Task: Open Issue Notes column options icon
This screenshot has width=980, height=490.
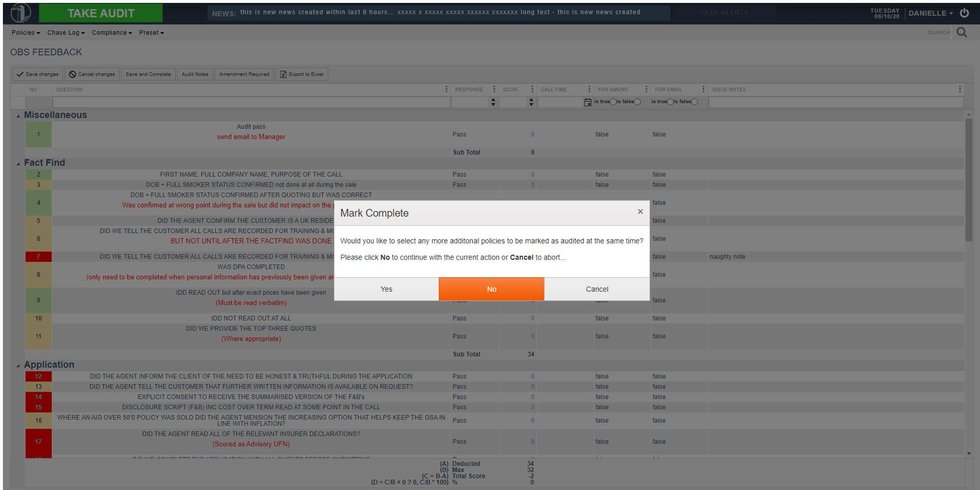Action: (959, 89)
